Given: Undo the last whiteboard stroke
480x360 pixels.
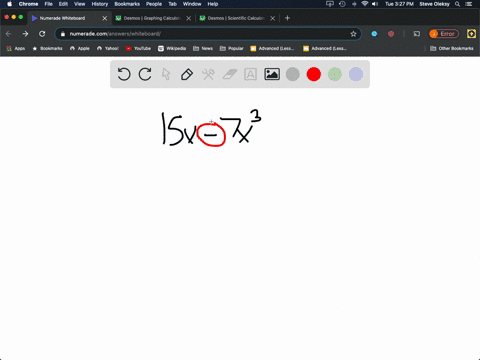Looking at the screenshot, I should click(x=124, y=74).
